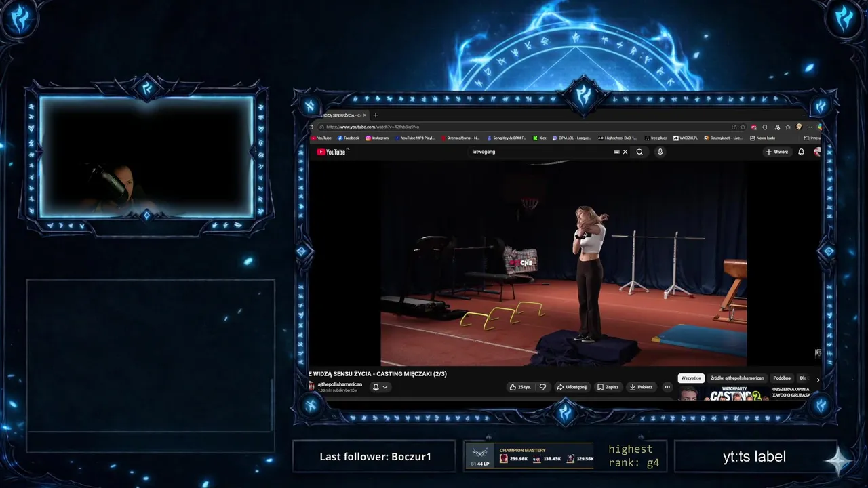868x488 pixels.
Task: Show more filter chips with right arrow
Action: [818, 379]
